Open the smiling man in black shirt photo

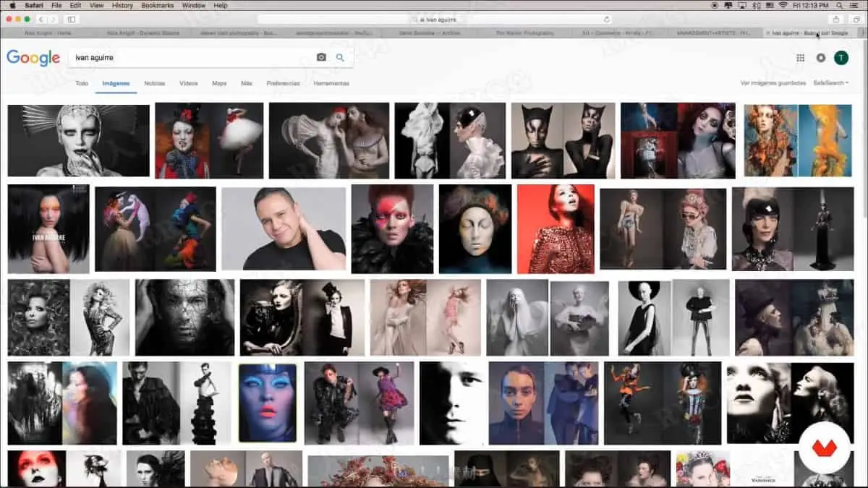point(284,228)
